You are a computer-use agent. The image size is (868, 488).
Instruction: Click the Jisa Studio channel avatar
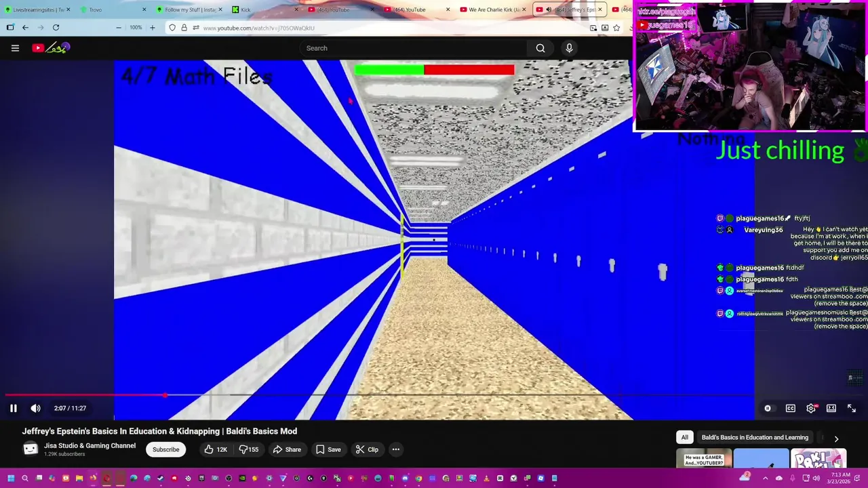point(31,449)
